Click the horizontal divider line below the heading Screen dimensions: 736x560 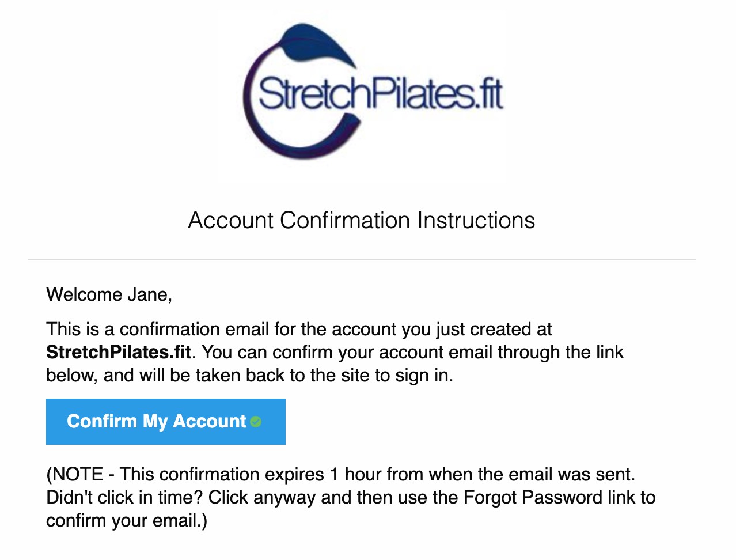362,260
